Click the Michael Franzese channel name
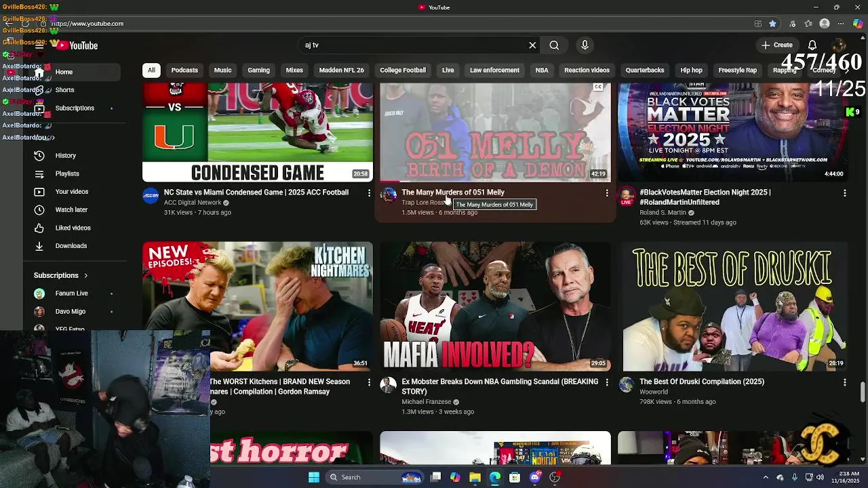Viewport: 868px width, 488px height. (x=426, y=402)
